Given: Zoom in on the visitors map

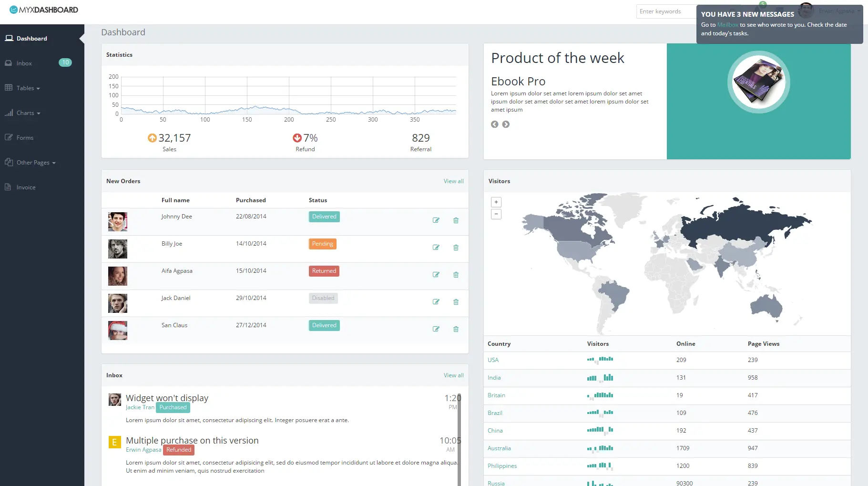Looking at the screenshot, I should (496, 202).
